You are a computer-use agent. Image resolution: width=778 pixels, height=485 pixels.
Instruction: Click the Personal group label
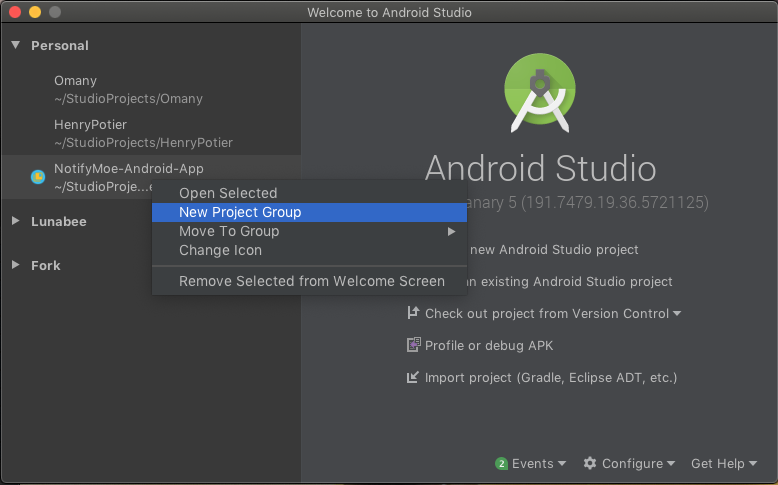[x=60, y=46]
